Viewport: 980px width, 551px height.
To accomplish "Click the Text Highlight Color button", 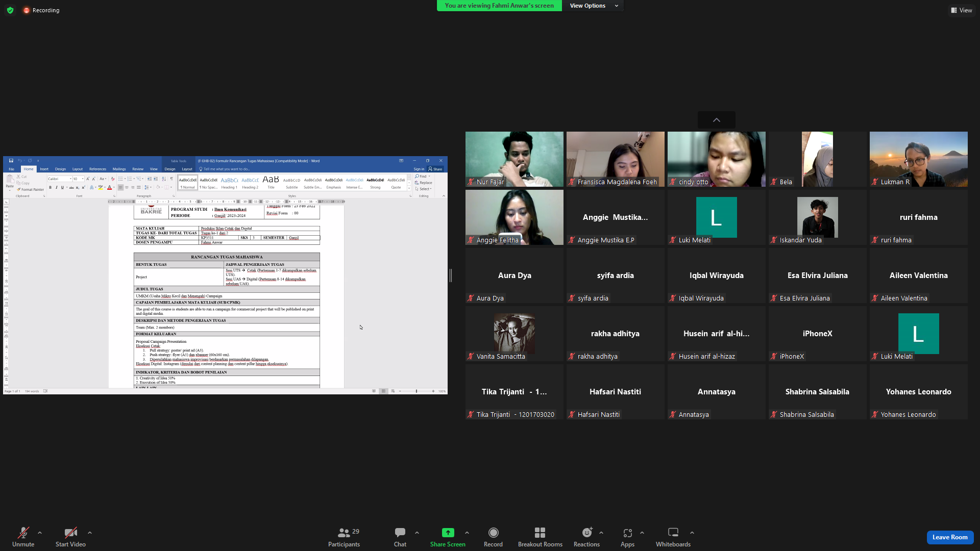I will (101, 187).
